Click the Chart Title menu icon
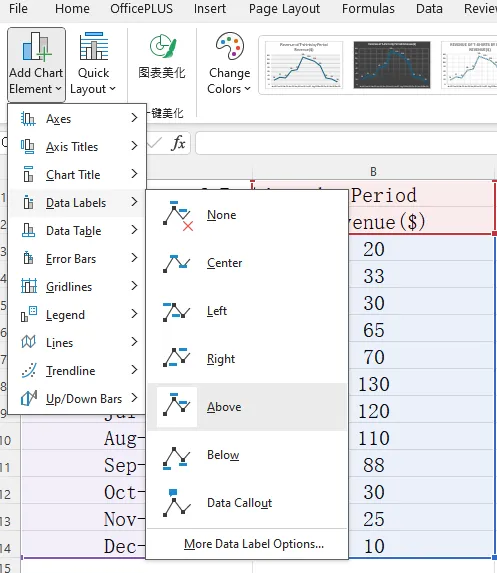This screenshot has width=497, height=573. [28, 174]
